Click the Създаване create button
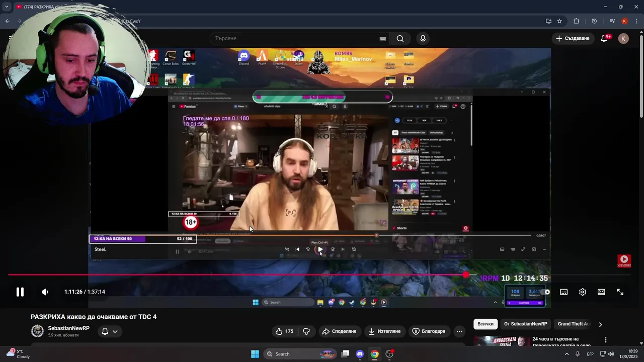 click(x=573, y=38)
